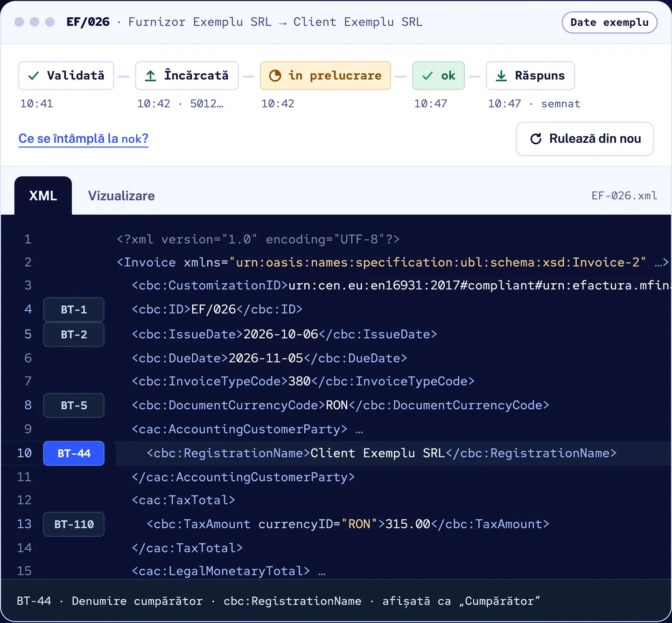
Task: Click the TaxAmount value 315.00
Action: (x=408, y=524)
